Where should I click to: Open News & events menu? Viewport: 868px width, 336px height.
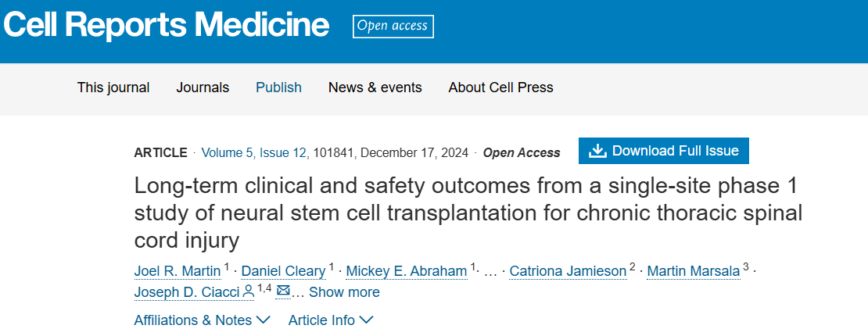pos(375,88)
